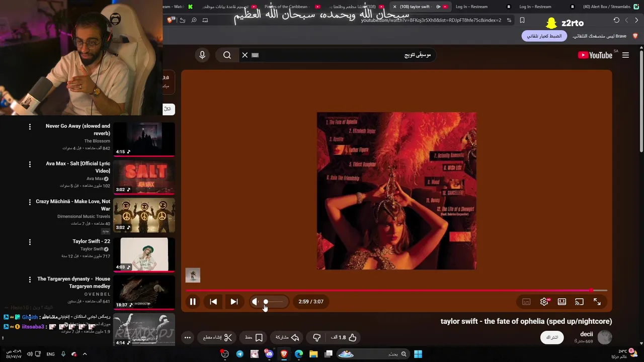Open Brave Shields lion icon in toolbar

click(171, 20)
